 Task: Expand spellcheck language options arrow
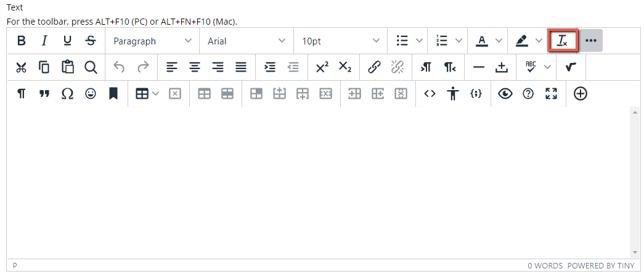(547, 67)
